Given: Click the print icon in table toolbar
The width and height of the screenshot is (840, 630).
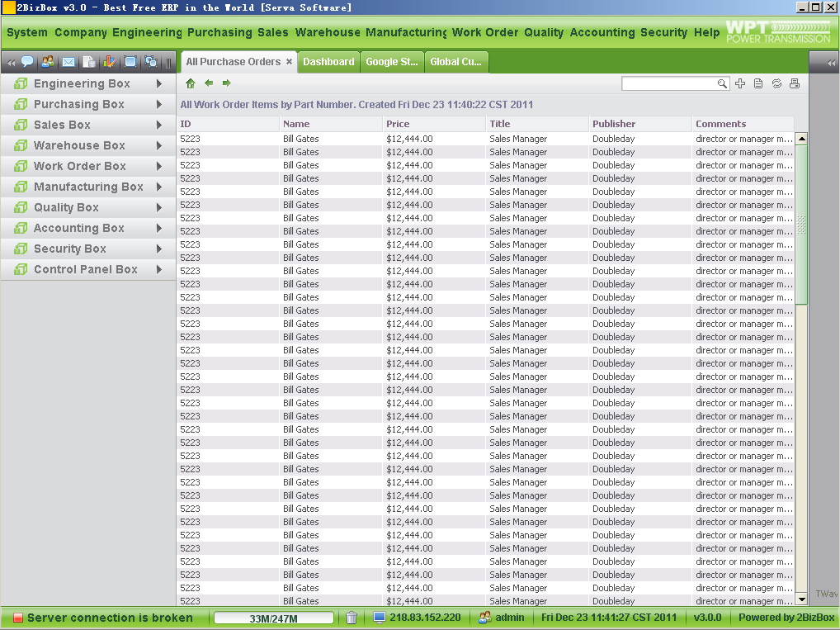Looking at the screenshot, I should (x=795, y=83).
